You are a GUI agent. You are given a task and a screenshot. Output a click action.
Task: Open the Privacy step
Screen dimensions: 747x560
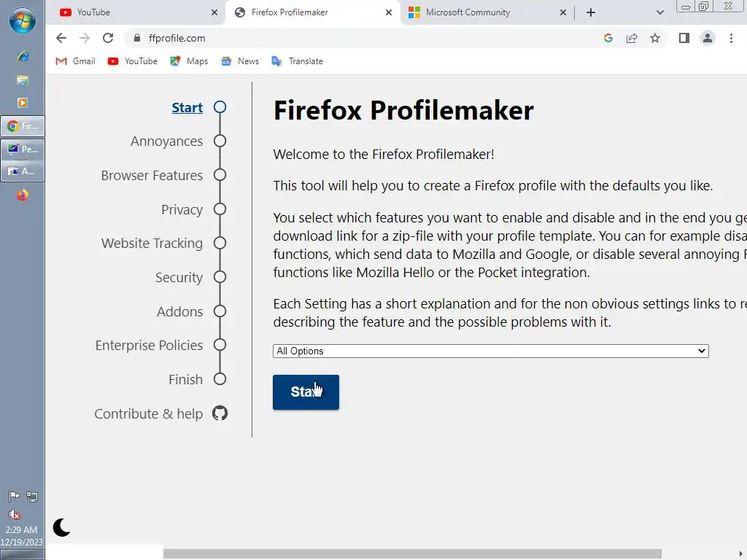coord(182,209)
